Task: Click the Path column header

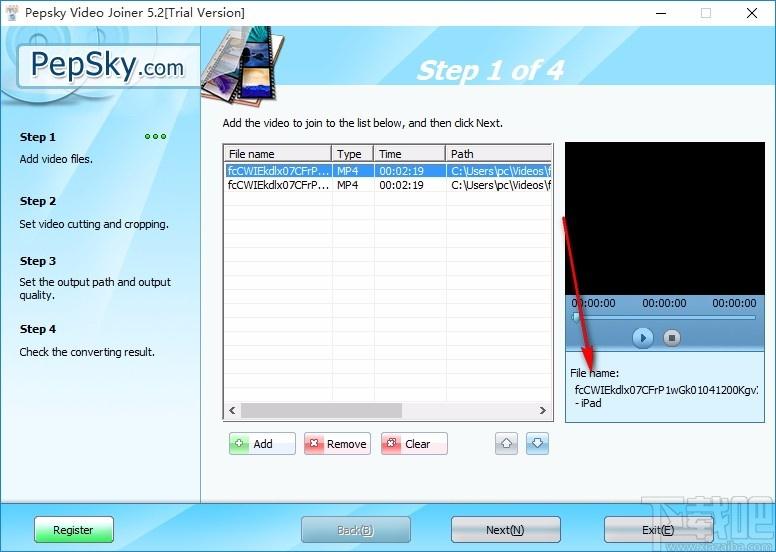Action: (x=497, y=154)
